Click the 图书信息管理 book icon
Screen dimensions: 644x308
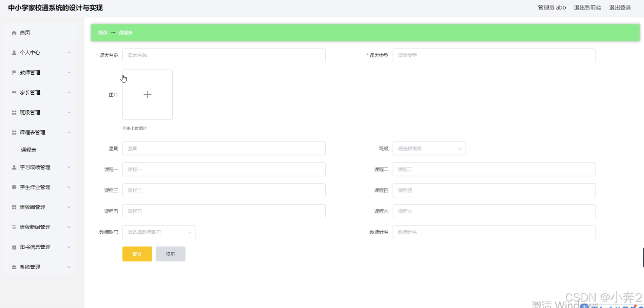(13, 247)
